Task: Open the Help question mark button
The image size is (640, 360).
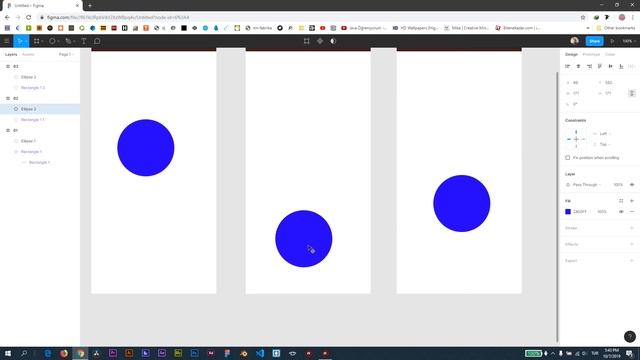Action: [x=629, y=336]
